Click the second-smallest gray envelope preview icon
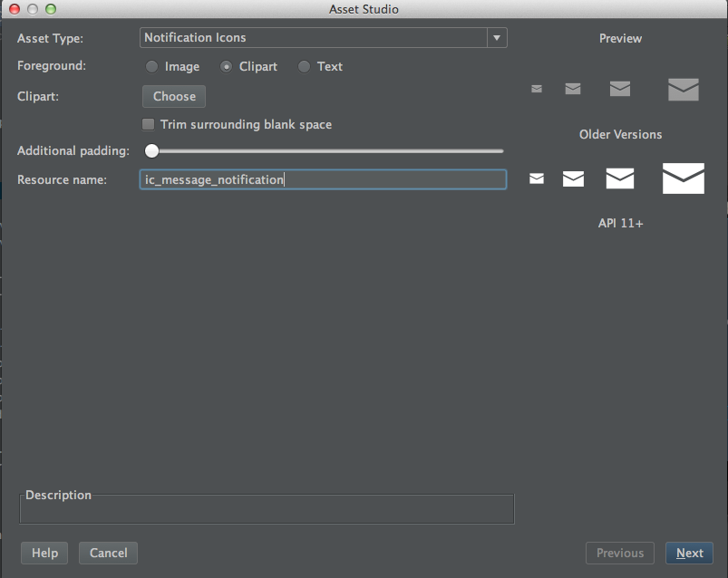Image resolution: width=728 pixels, height=578 pixels. click(573, 89)
